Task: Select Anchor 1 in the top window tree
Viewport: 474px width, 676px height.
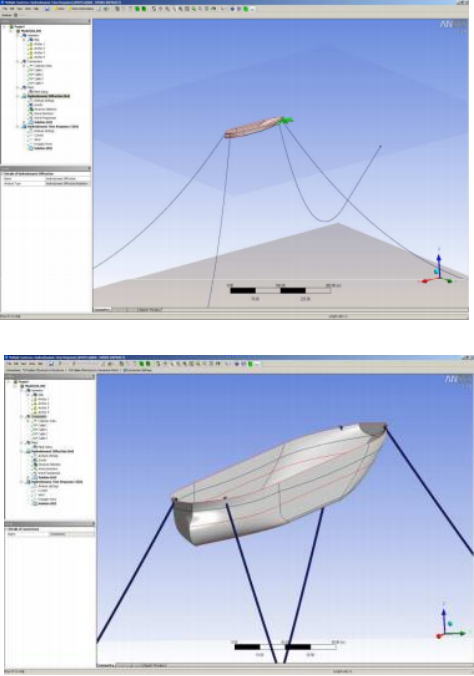Action: (x=39, y=44)
